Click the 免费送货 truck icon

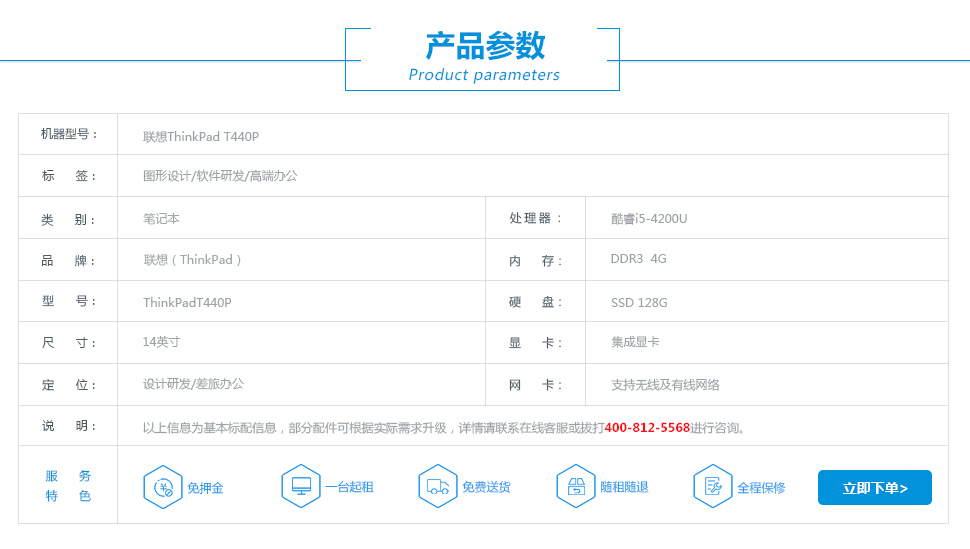438,486
